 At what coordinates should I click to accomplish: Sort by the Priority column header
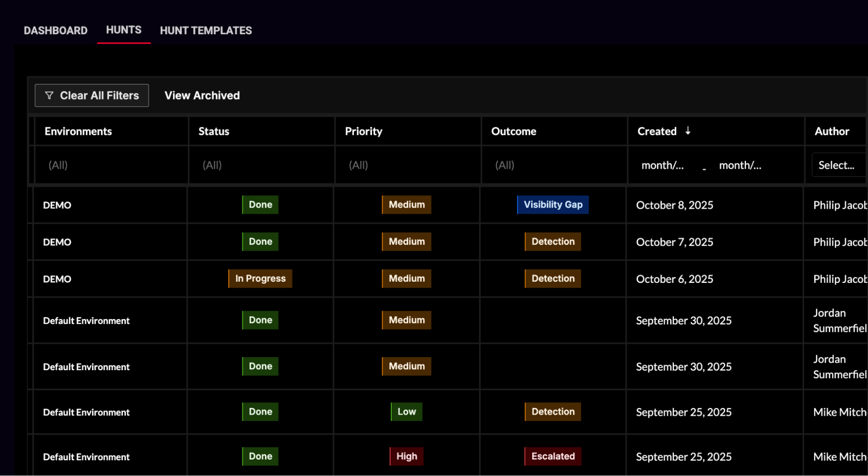pos(363,131)
